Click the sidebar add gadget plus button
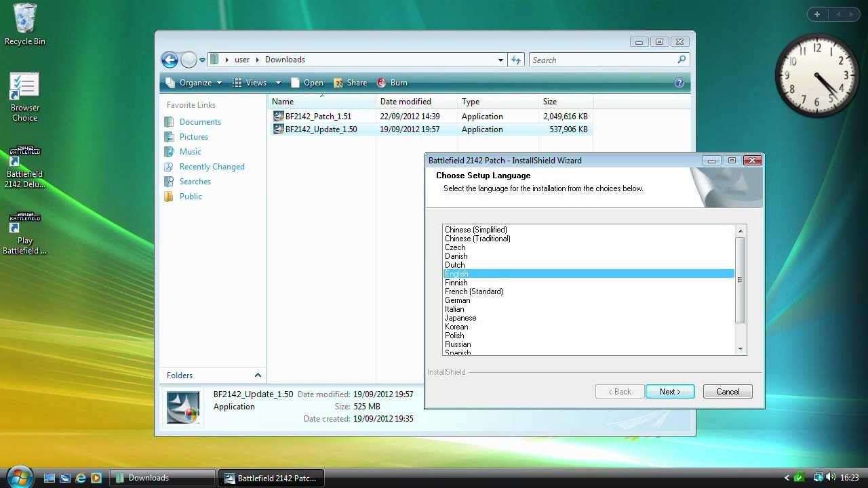868x488 pixels. pyautogui.click(x=817, y=14)
